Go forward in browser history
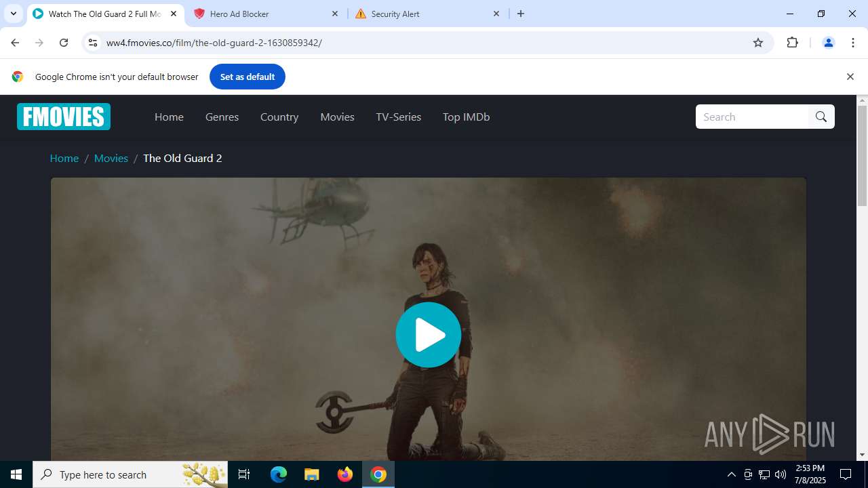Viewport: 868px width, 488px height. [x=39, y=43]
